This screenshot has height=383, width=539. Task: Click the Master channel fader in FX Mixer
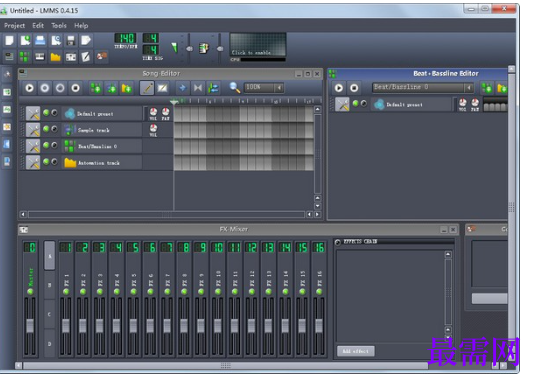click(x=30, y=327)
